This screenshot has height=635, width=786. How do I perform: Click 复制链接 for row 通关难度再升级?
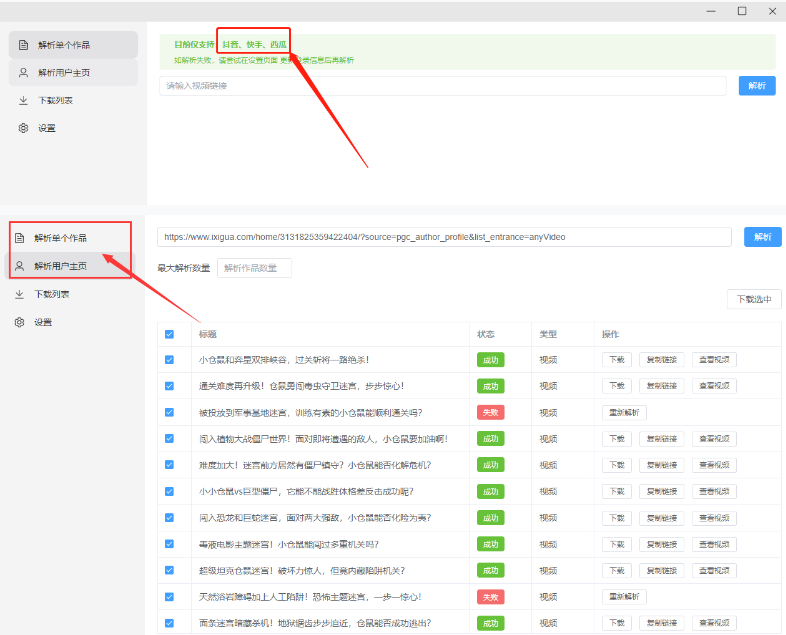pyautogui.click(x=662, y=386)
